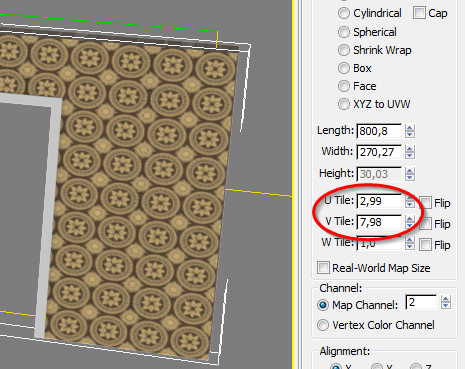Viewport: 465px width, 369px height.
Task: Toggle Flip for U Tile
Action: pyautogui.click(x=425, y=203)
